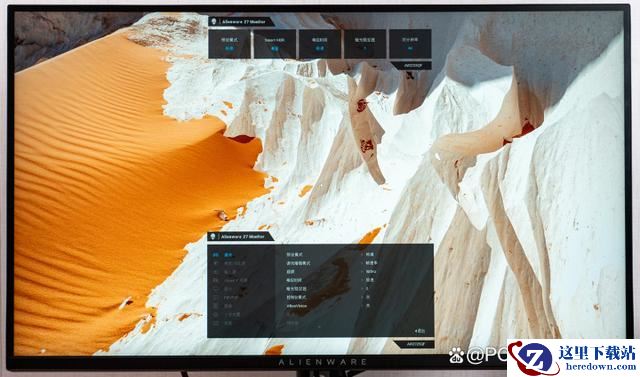Screen dimensions: 640x377
Task: Open the AlienFX lighting icon in the sidebar
Action: (x=215, y=280)
